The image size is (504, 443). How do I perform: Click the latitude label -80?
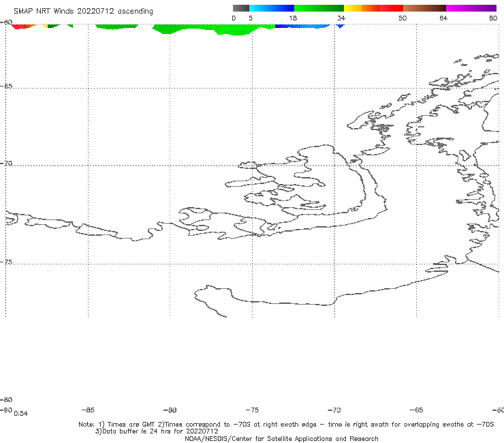tap(6, 399)
